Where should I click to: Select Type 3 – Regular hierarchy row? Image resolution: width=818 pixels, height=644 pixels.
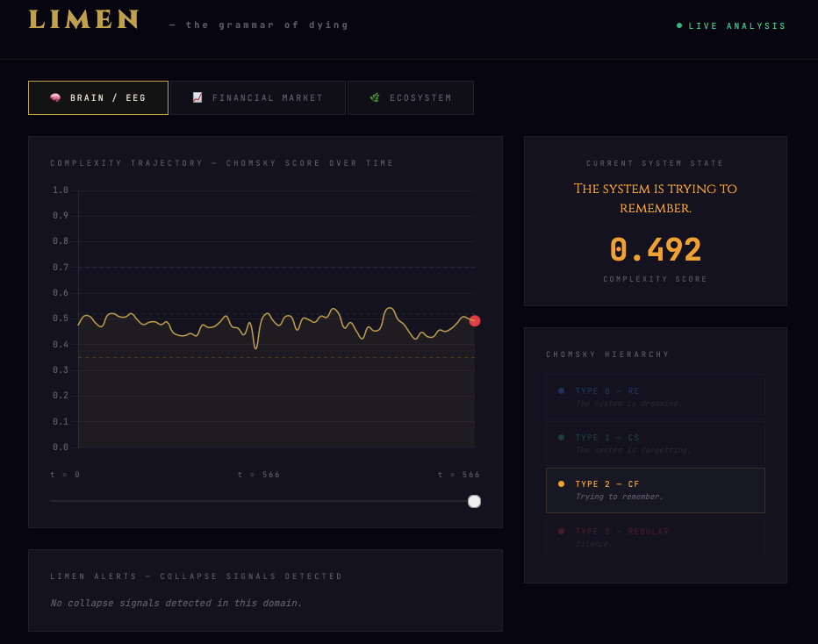coord(656,537)
